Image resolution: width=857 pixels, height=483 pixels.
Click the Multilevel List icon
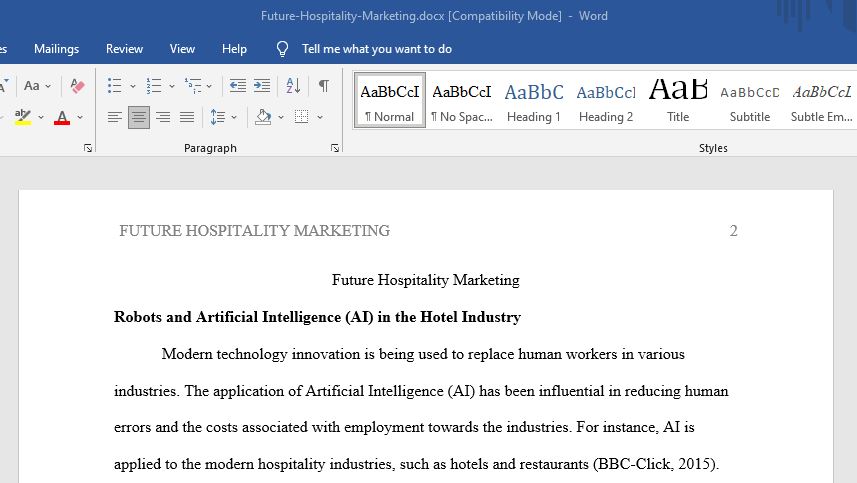tap(193, 86)
